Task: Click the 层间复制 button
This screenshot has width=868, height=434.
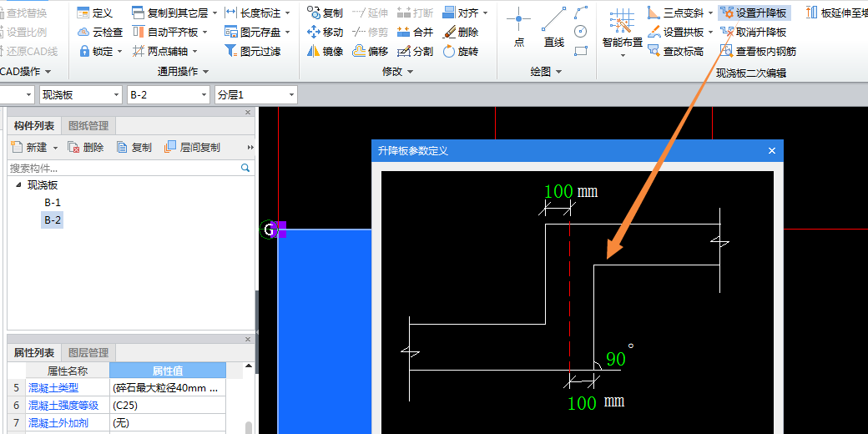Action: click(x=192, y=147)
